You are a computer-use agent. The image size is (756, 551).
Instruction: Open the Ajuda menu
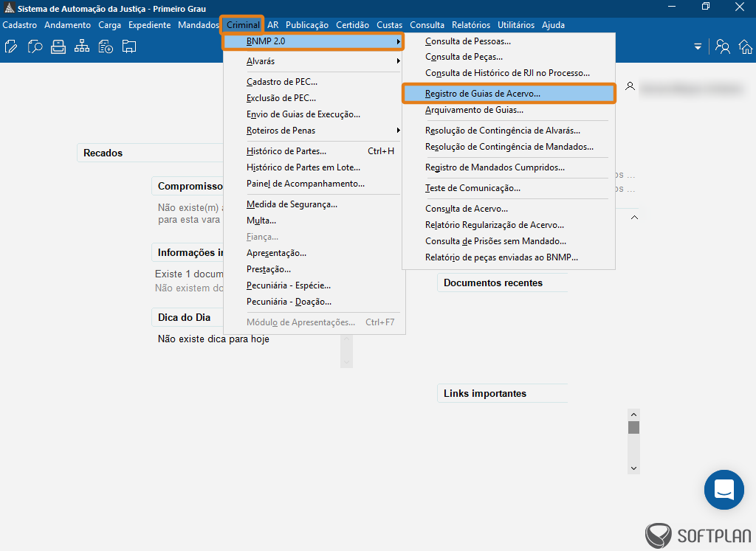pyautogui.click(x=553, y=25)
